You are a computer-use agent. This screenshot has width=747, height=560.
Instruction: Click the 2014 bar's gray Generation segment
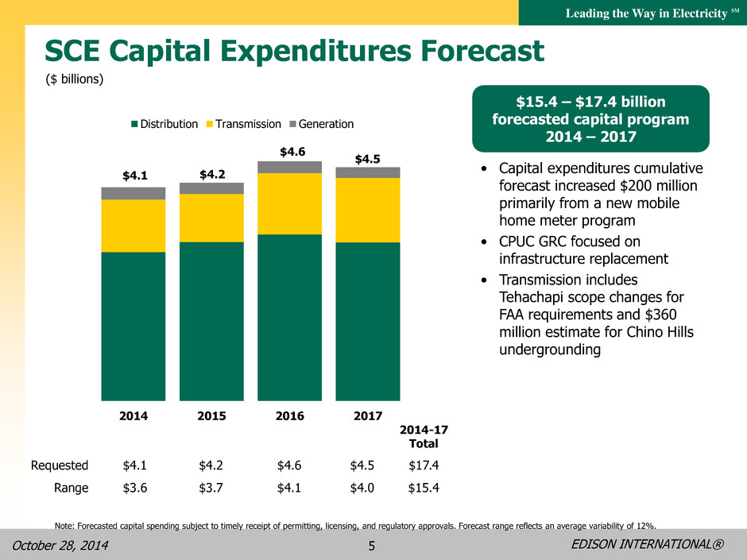134,193
